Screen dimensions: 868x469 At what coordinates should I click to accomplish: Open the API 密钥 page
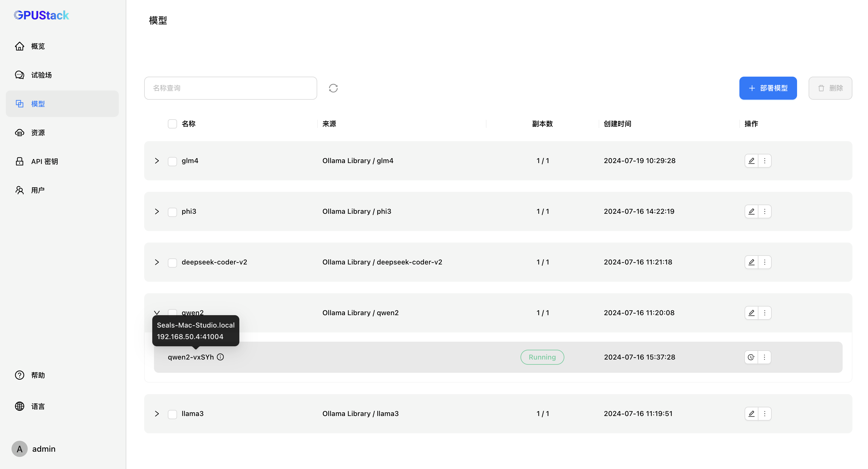44,161
